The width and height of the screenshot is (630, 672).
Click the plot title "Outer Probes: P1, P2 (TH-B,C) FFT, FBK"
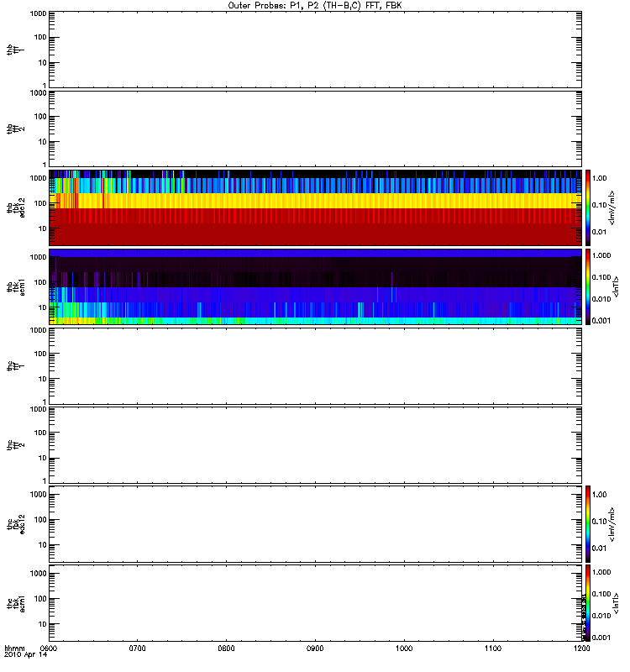coord(315,6)
